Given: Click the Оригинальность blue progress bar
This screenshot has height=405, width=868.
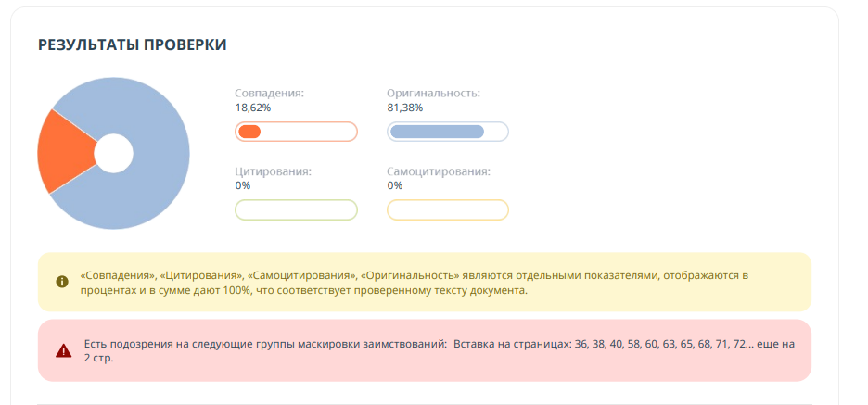Looking at the screenshot, I should [x=447, y=132].
